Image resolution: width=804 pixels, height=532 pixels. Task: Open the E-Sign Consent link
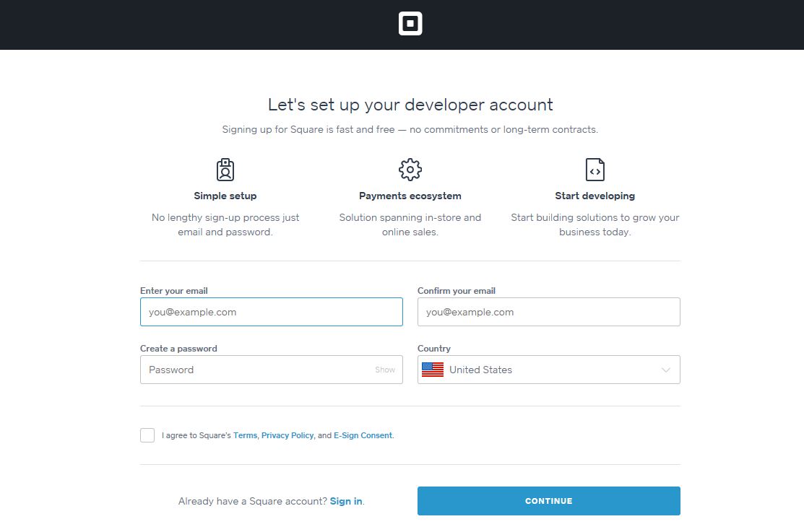pos(363,435)
